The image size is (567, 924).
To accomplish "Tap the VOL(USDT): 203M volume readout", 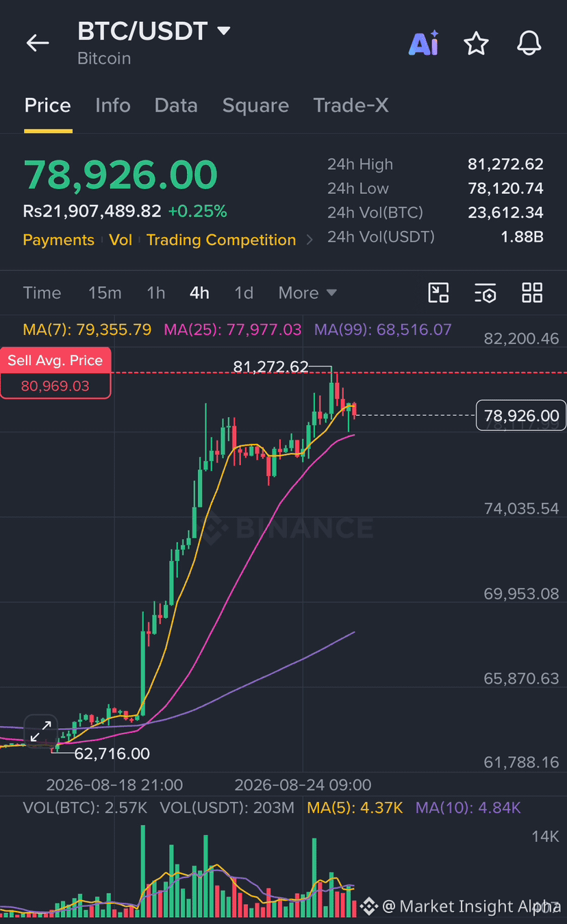I will pyautogui.click(x=227, y=808).
